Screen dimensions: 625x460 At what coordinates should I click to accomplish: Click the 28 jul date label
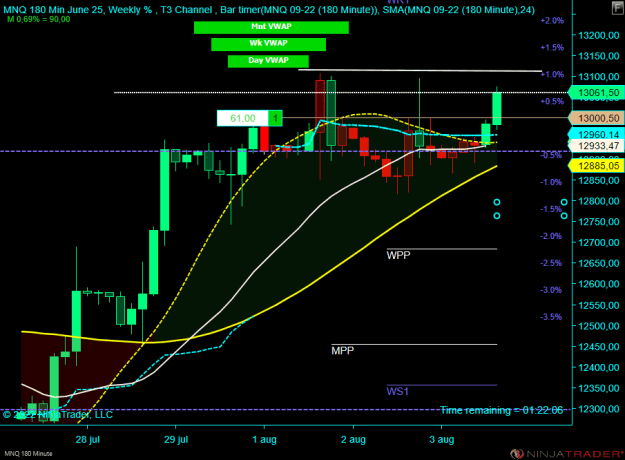pyautogui.click(x=88, y=440)
